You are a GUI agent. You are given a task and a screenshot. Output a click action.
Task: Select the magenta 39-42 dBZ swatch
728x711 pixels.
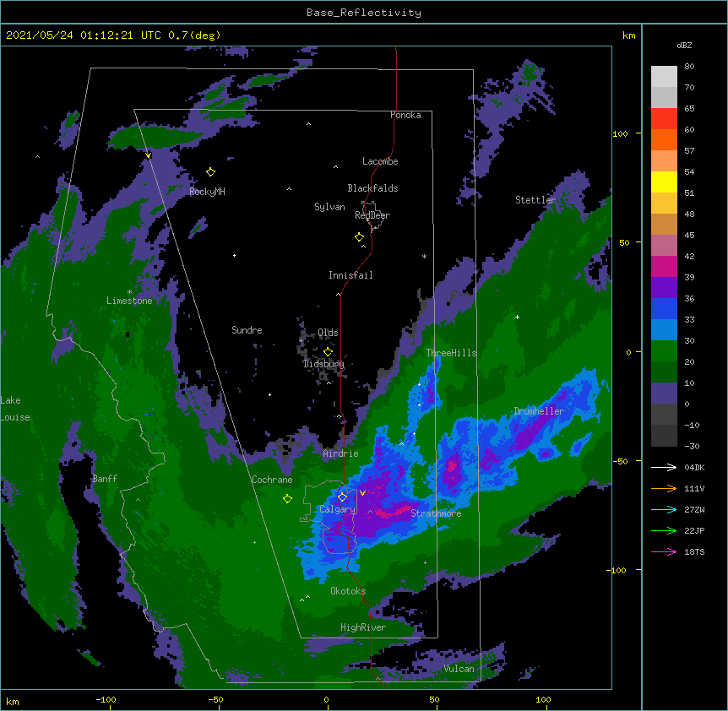(664, 266)
